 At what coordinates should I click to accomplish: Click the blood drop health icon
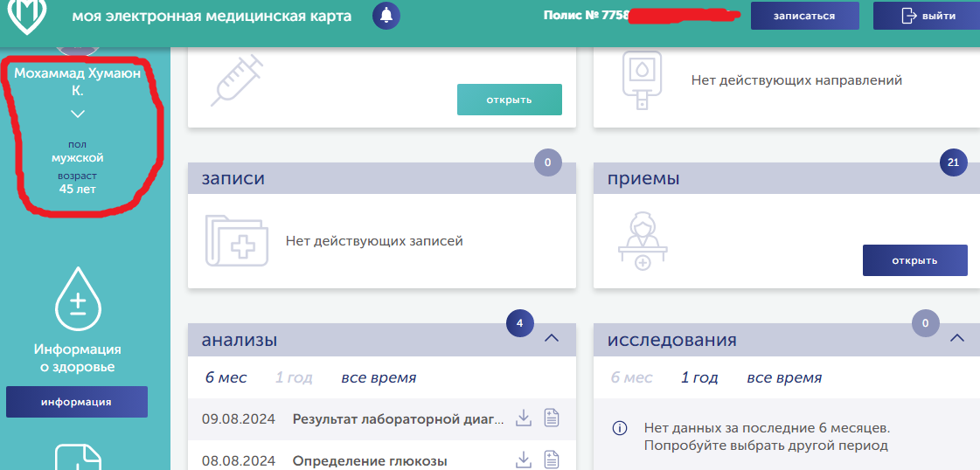(78, 299)
